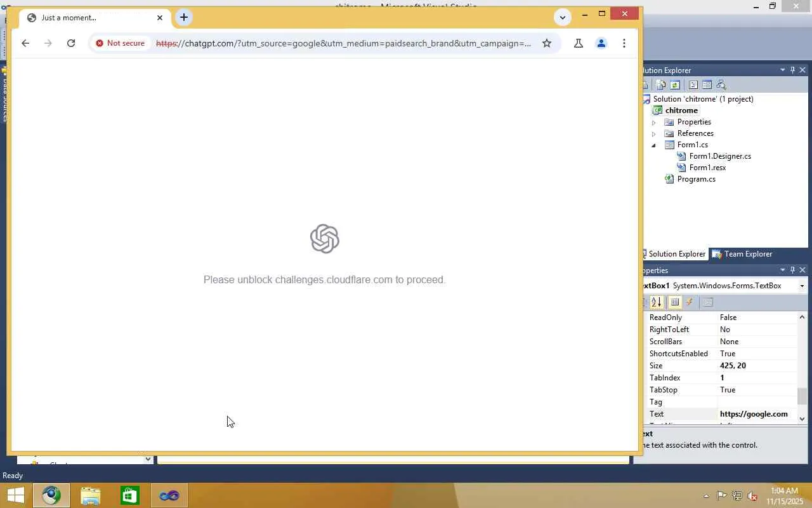Screen dimensions: 812x508
Task: Open the Properties panel window position dropdown
Action: coord(783,270)
